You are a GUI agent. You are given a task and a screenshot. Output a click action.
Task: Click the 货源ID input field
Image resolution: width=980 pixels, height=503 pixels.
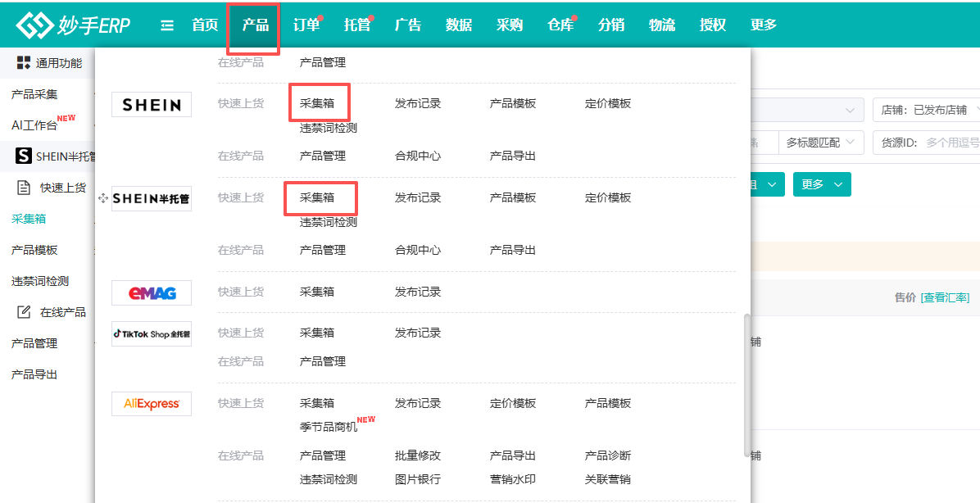[x=926, y=143]
